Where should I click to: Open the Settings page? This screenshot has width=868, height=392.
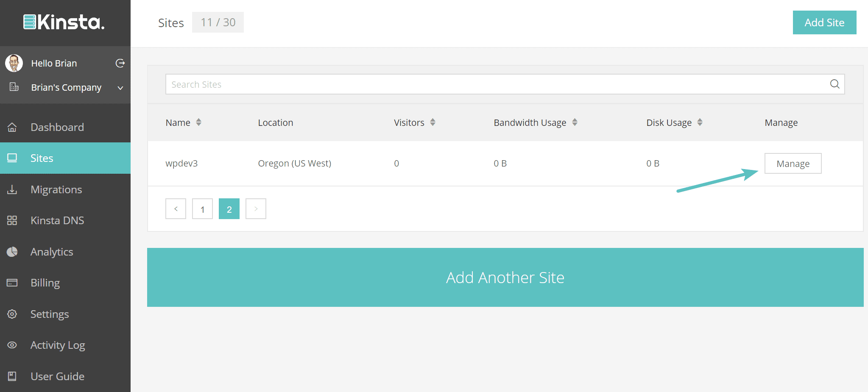(65, 314)
